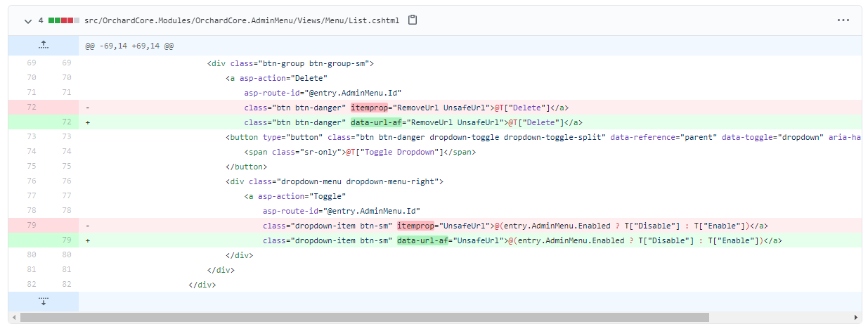Image resolution: width=868 pixels, height=329 pixels.
Task: Click the changed lines count 4
Action: pyautogui.click(x=41, y=20)
